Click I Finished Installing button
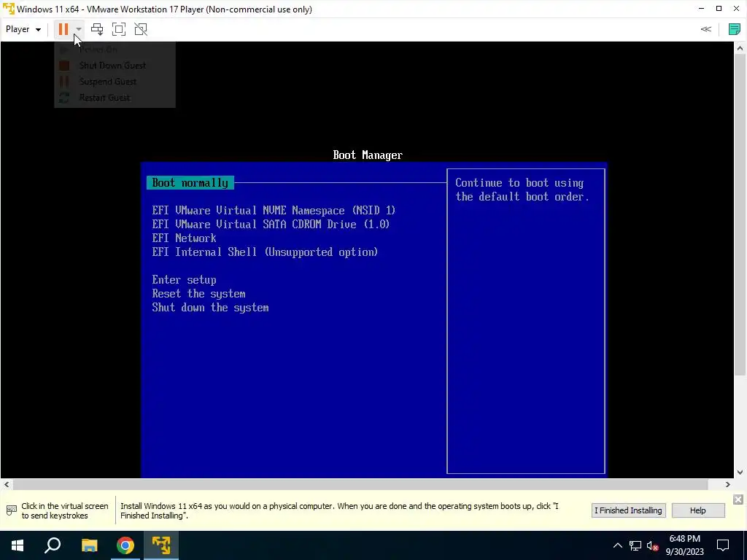This screenshot has height=560, width=747. click(x=628, y=510)
